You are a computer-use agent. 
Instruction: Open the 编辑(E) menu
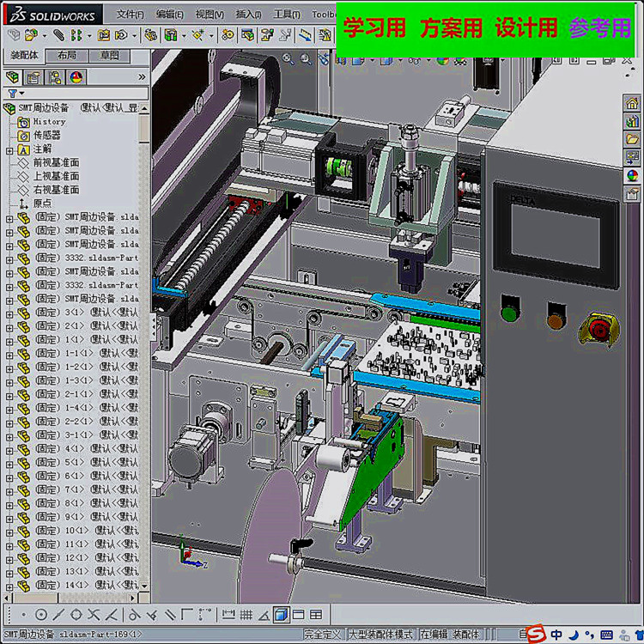(x=169, y=15)
